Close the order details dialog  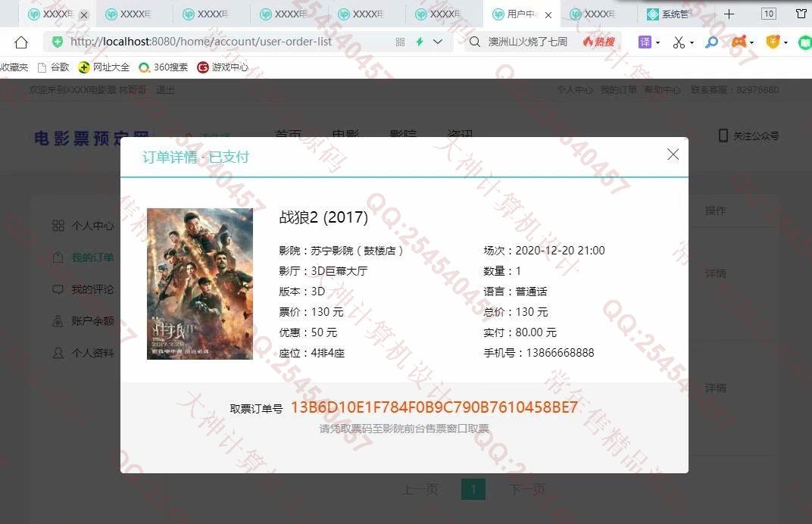673,154
